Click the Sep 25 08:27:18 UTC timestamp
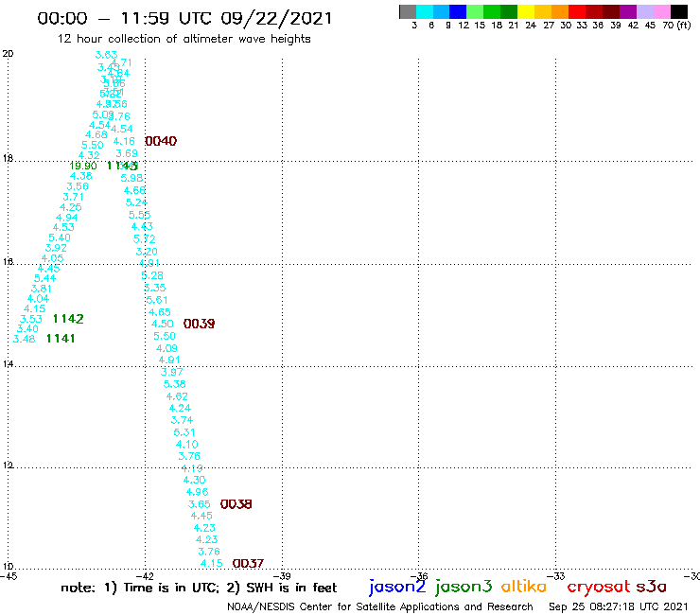 click(619, 606)
